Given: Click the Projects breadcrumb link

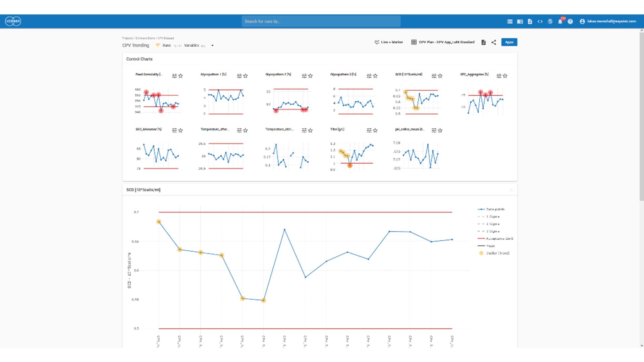Looking at the screenshot, I should [127, 38].
